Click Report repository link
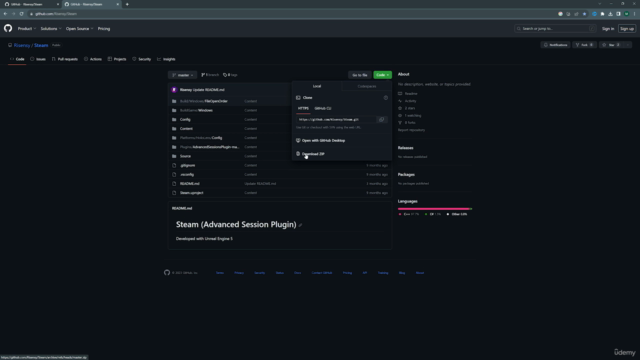This screenshot has height=360, width=640. tap(411, 130)
